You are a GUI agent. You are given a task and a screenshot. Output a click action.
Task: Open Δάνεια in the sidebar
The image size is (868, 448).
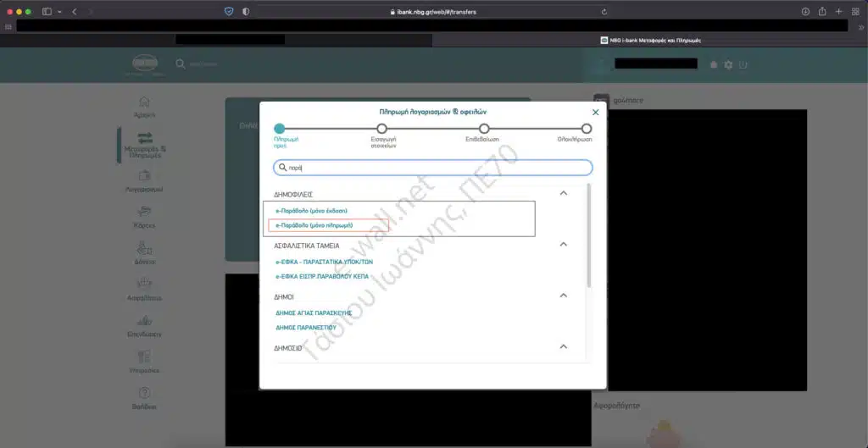144,253
